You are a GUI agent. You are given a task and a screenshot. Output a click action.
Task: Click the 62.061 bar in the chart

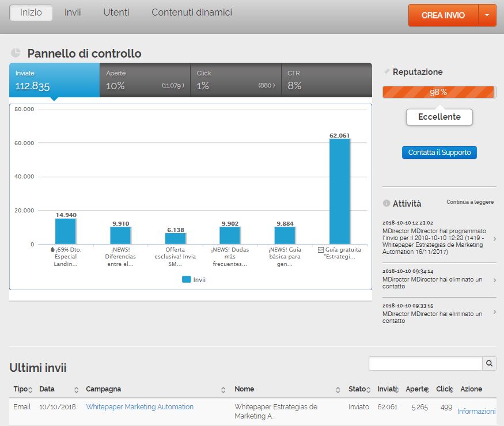point(339,192)
